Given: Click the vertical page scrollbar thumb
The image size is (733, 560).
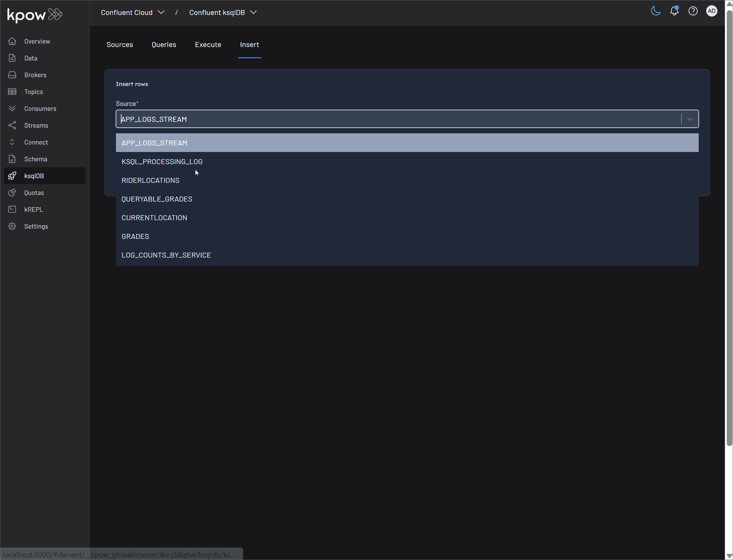Looking at the screenshot, I should 729,228.
